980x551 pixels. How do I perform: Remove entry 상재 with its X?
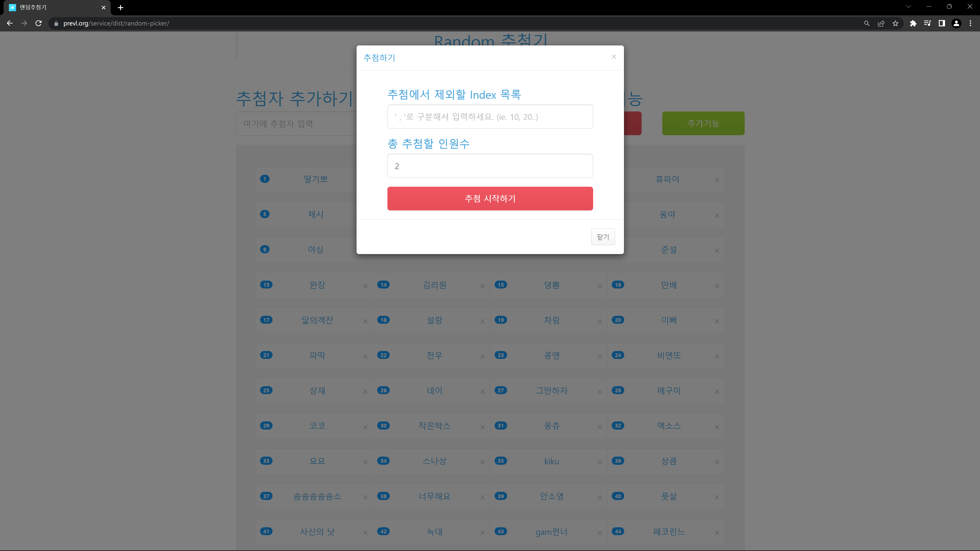[x=365, y=392]
